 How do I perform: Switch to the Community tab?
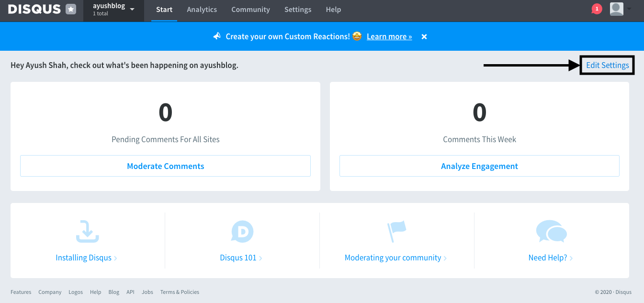click(x=250, y=10)
